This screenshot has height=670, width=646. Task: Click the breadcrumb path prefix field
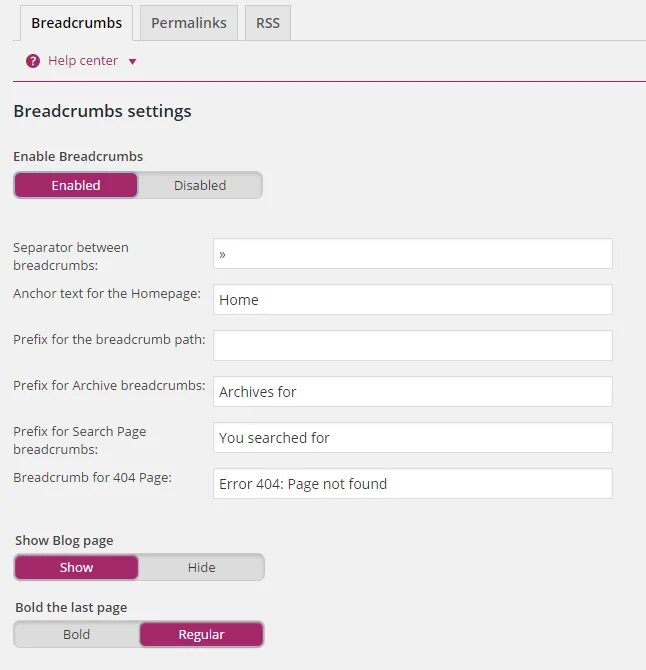(x=412, y=346)
